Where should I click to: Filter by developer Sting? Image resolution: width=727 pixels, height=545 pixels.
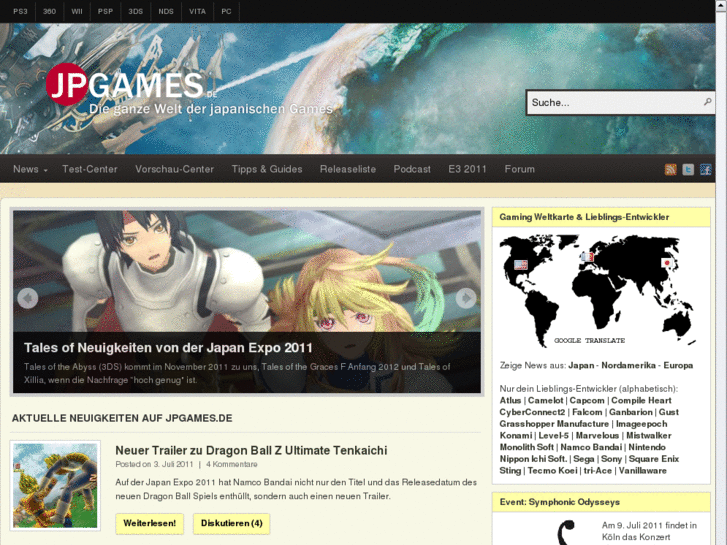pyautogui.click(x=510, y=470)
